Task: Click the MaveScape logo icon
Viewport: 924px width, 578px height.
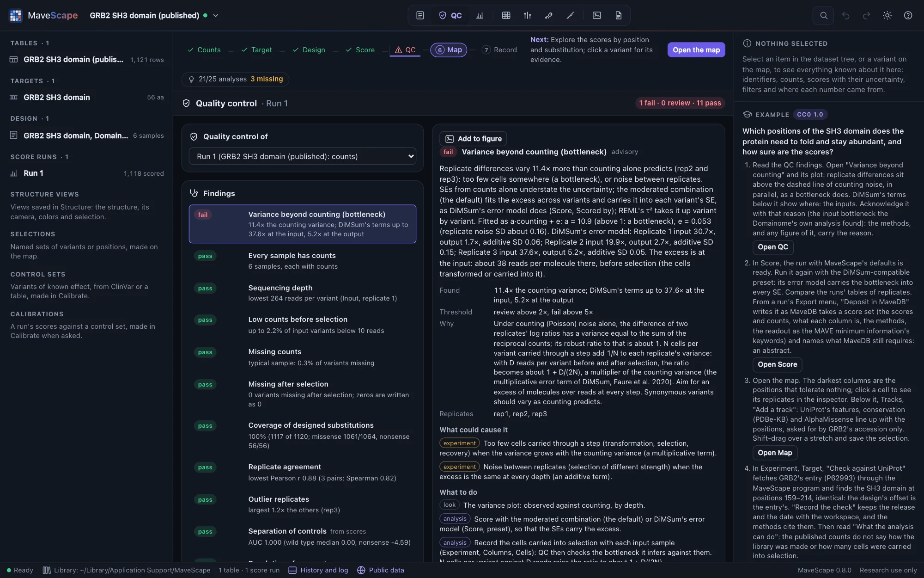Action: [x=16, y=15]
